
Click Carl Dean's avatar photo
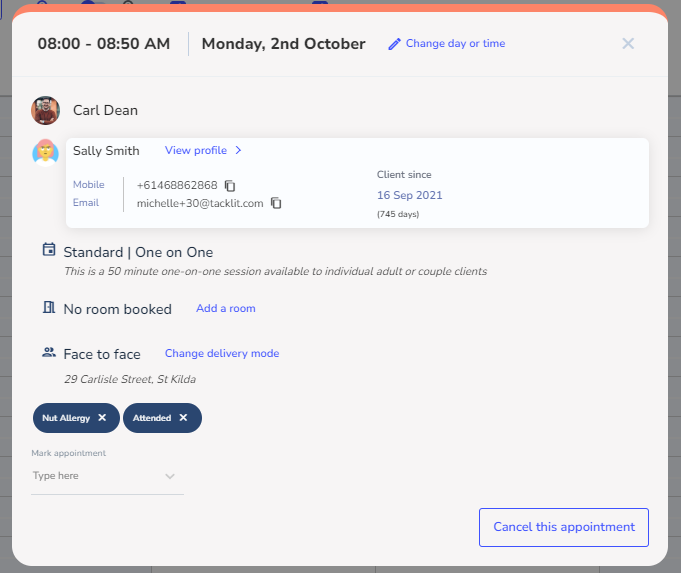point(46,110)
